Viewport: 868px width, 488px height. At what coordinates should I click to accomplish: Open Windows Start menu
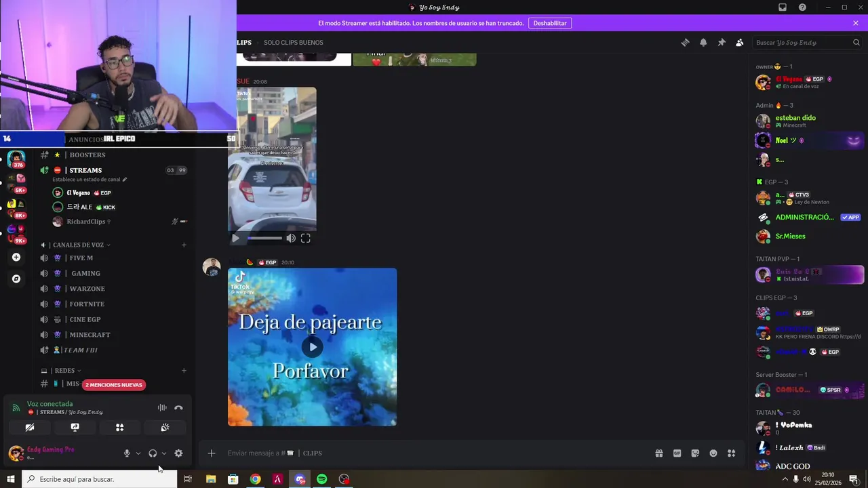coord(10,479)
